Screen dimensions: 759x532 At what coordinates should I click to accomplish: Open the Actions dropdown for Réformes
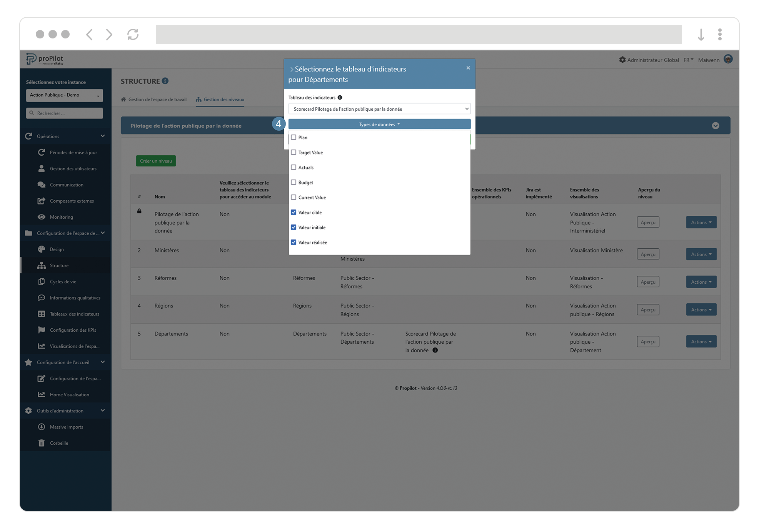pyautogui.click(x=701, y=282)
